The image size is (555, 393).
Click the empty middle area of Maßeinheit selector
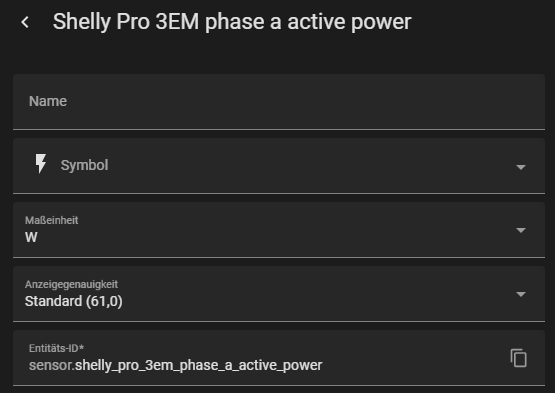tap(276, 230)
